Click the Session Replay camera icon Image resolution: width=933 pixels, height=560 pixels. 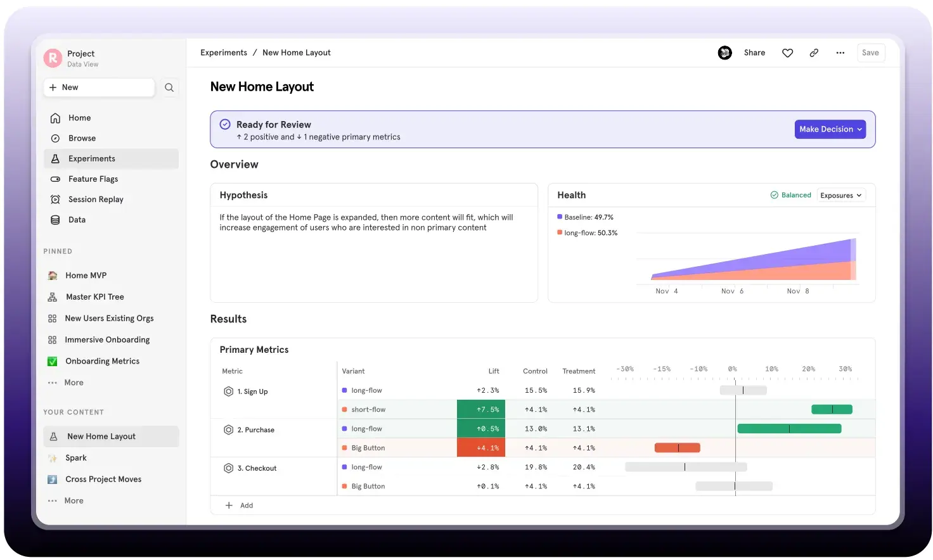click(55, 199)
